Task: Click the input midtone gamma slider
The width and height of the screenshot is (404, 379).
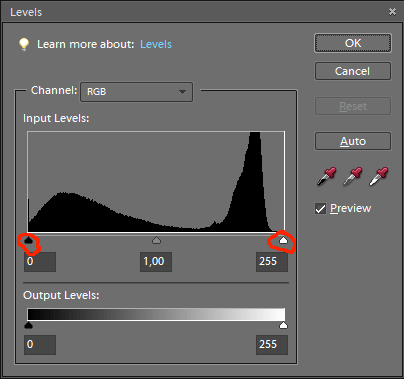Action: pos(156,240)
